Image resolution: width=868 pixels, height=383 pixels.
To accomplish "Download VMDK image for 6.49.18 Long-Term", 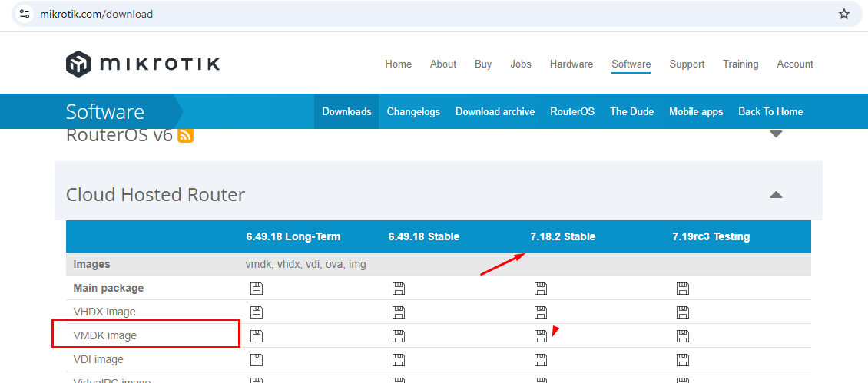I will pyautogui.click(x=257, y=335).
